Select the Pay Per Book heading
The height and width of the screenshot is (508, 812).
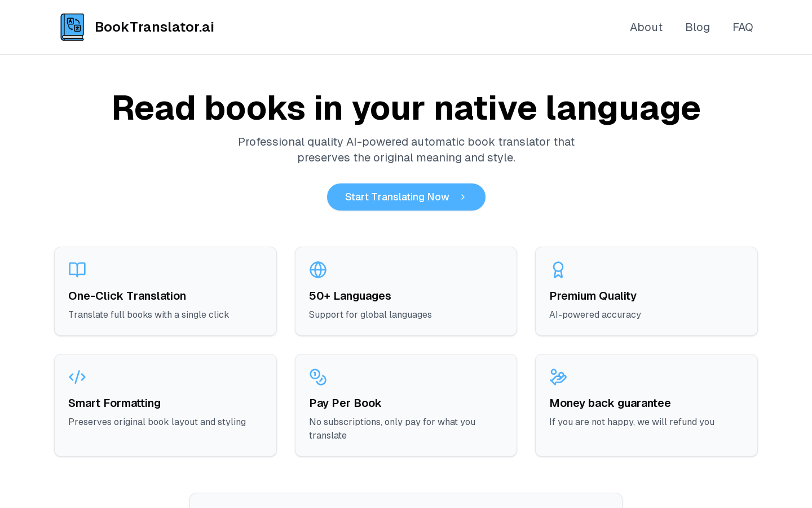[x=345, y=403]
